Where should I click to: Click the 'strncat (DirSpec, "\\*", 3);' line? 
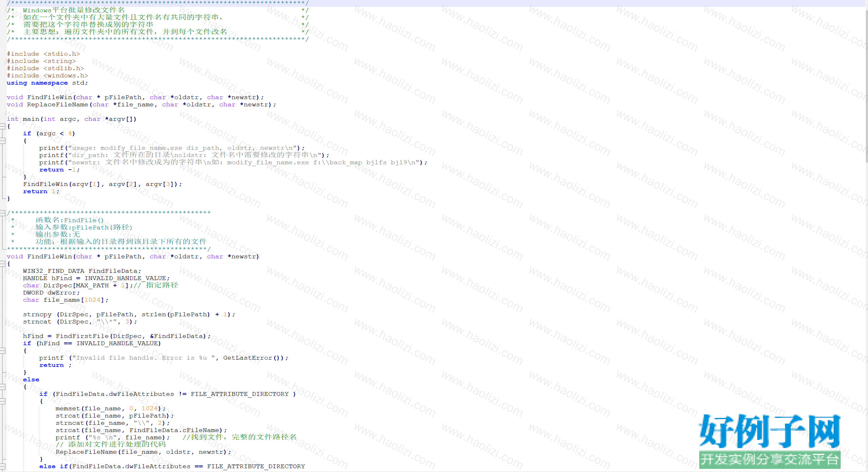[80, 322]
